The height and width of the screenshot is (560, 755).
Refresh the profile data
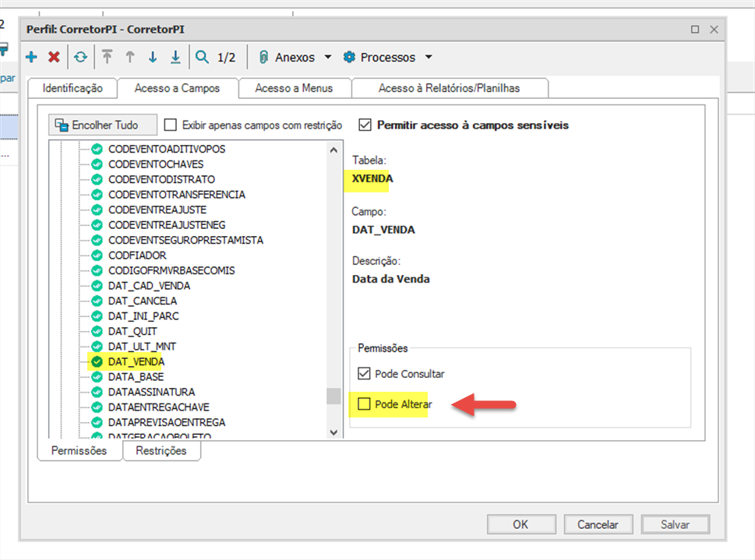pyautogui.click(x=80, y=57)
